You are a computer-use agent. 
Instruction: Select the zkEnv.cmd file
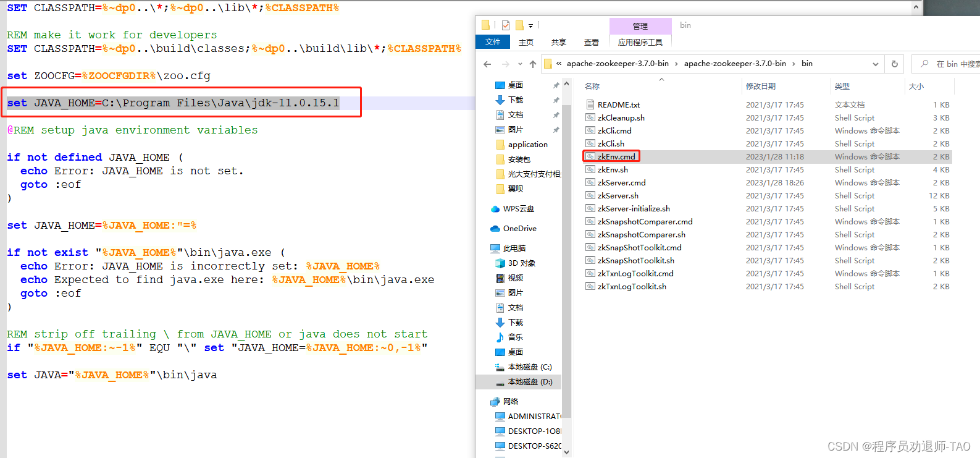coord(766,157)
